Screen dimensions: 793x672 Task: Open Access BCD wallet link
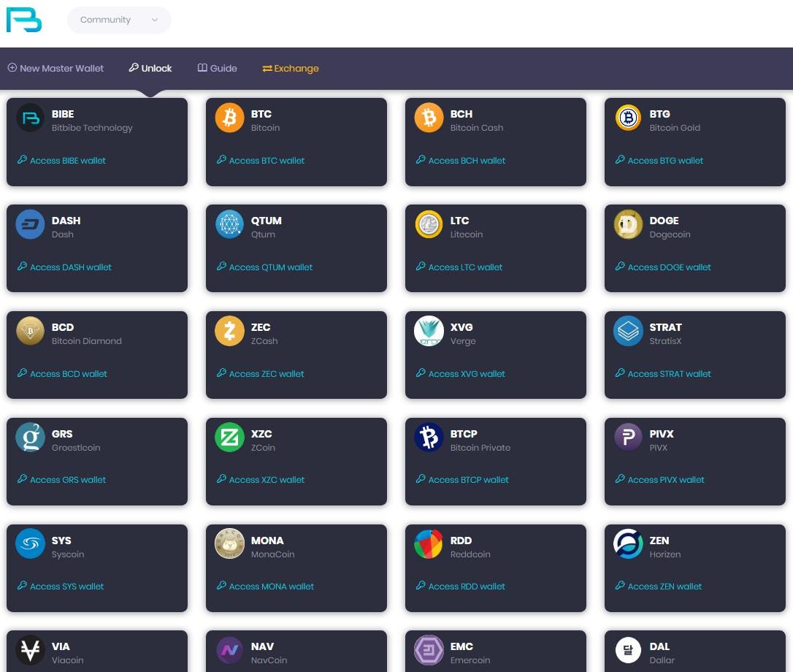pyautogui.click(x=62, y=373)
